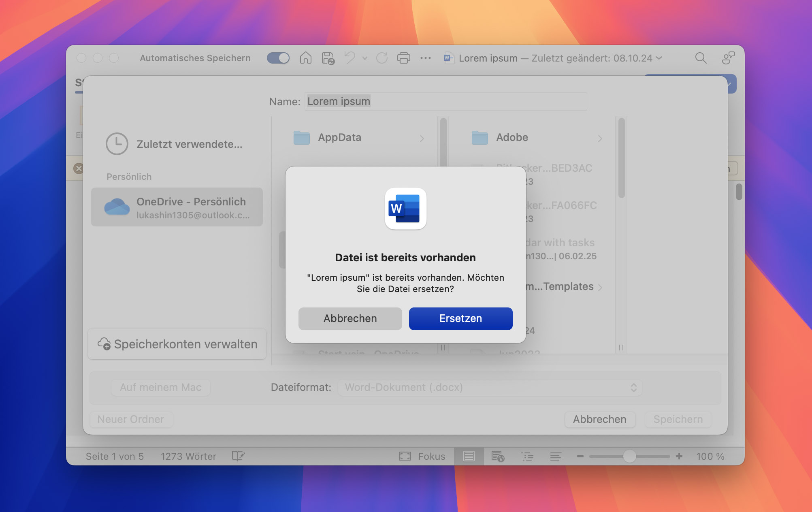Click the zoom out minus button
The width and height of the screenshot is (812, 512).
pos(580,457)
